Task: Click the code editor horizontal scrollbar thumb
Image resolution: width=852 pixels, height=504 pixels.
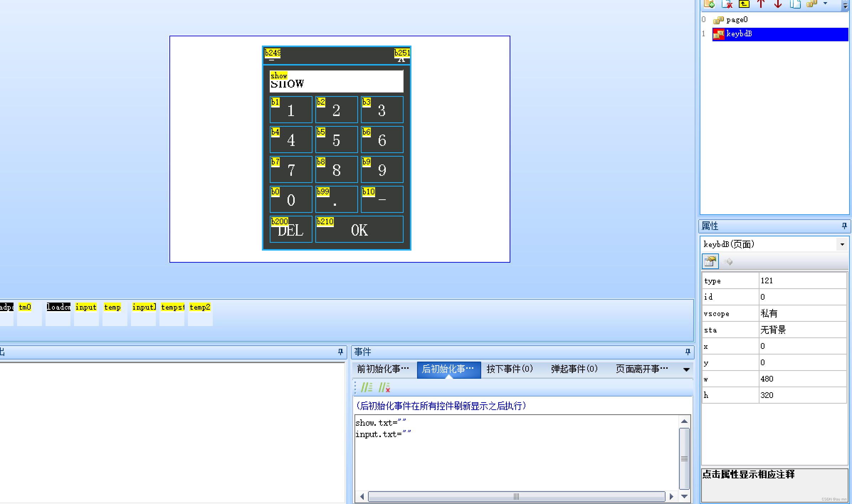Action: 516,496
